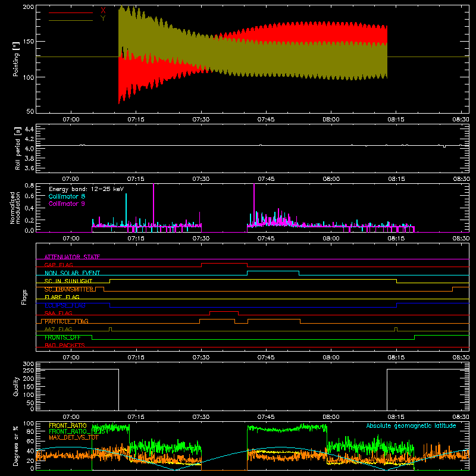This screenshot has width=476, height=476.
Task: Click the olive A4Z_FLAG label
Action: point(58,329)
